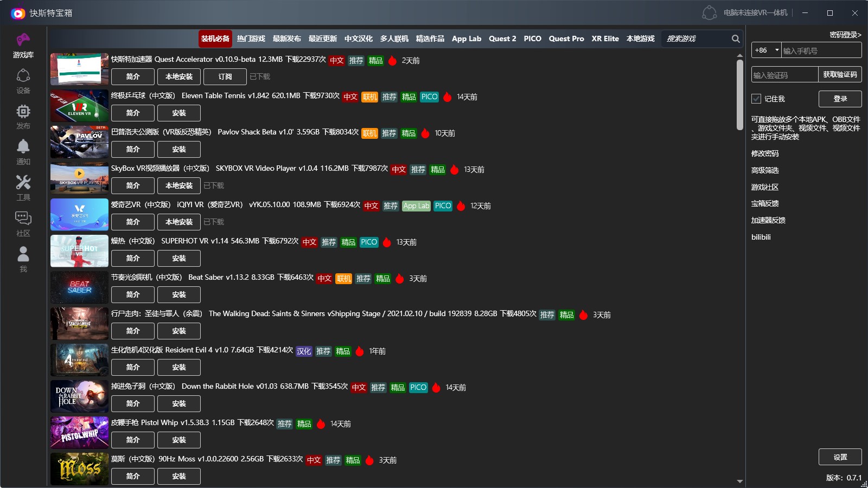The image size is (868, 488).
Task: Click 安装 for Eleven Table Tennis
Action: click(x=179, y=113)
